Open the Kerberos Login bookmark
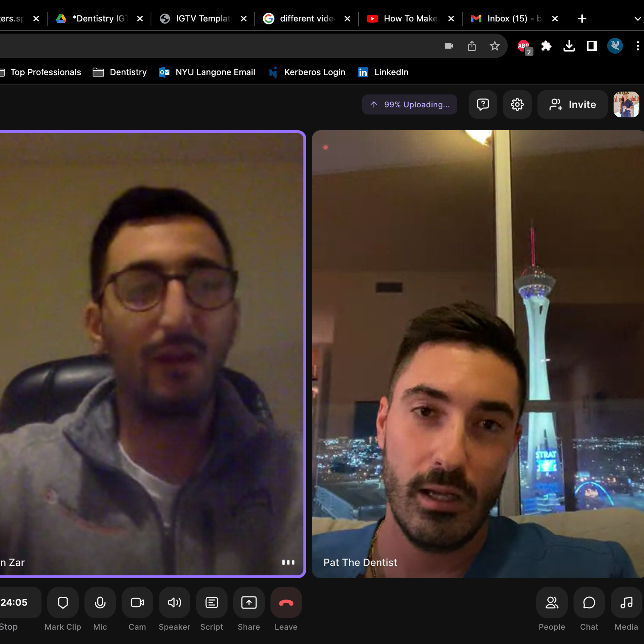This screenshot has height=644, width=644. [307, 72]
